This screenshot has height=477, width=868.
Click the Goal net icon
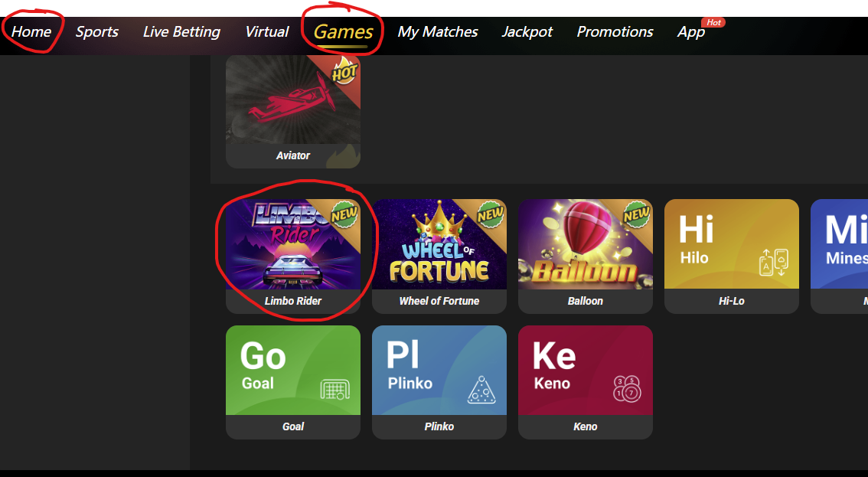pyautogui.click(x=335, y=390)
